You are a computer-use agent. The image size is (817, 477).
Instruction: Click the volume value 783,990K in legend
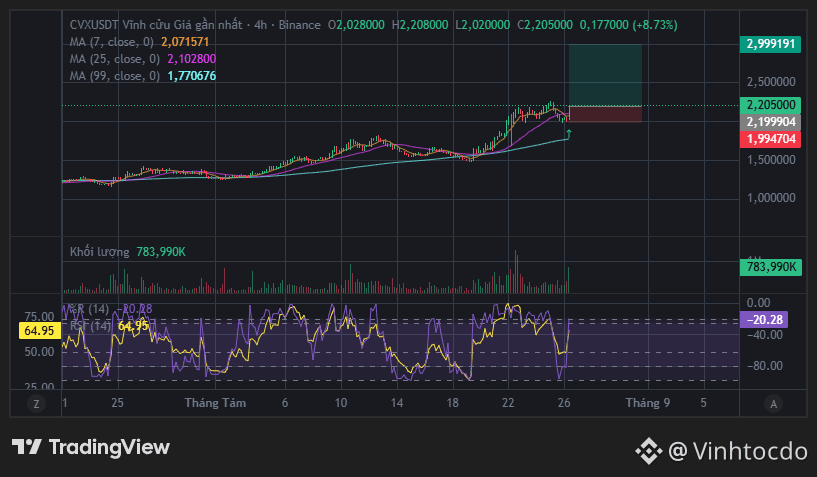pyautogui.click(x=161, y=252)
